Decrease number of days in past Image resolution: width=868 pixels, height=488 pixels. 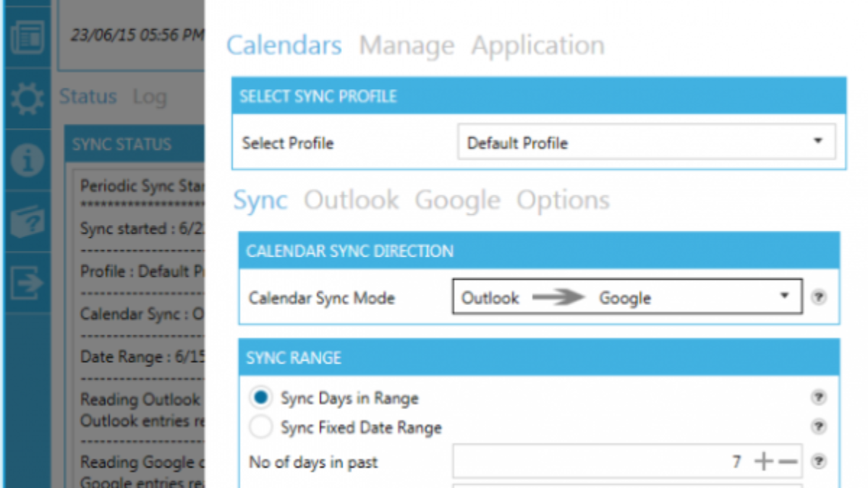point(788,461)
